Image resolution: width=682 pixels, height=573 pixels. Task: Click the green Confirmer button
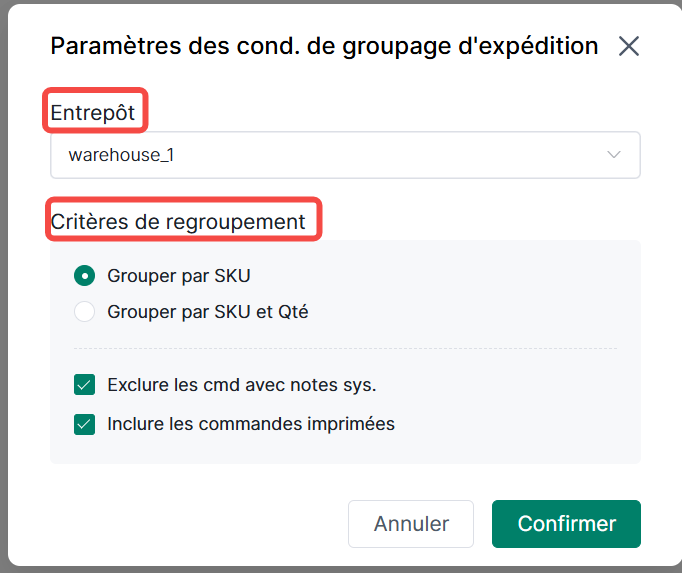(566, 524)
